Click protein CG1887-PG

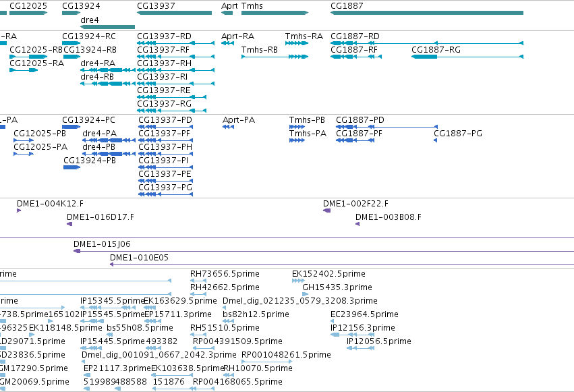(436, 140)
